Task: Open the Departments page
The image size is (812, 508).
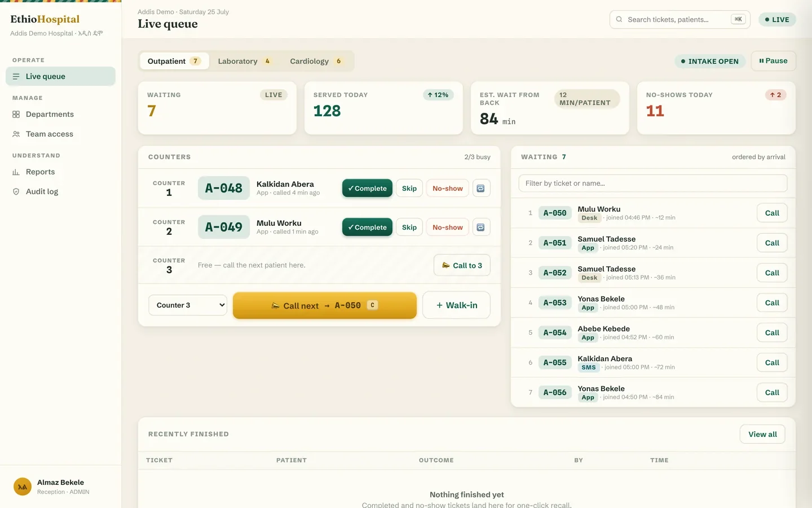Action: pos(60,114)
